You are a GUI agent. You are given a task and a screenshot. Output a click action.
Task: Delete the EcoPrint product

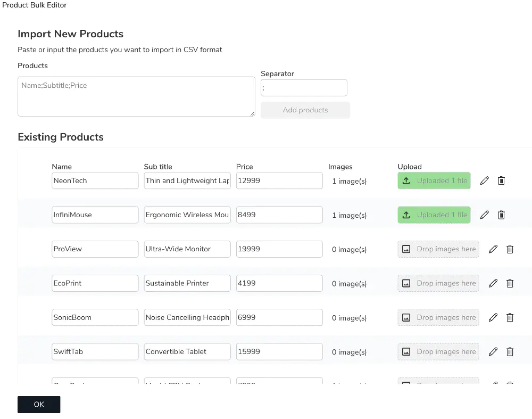[510, 283]
